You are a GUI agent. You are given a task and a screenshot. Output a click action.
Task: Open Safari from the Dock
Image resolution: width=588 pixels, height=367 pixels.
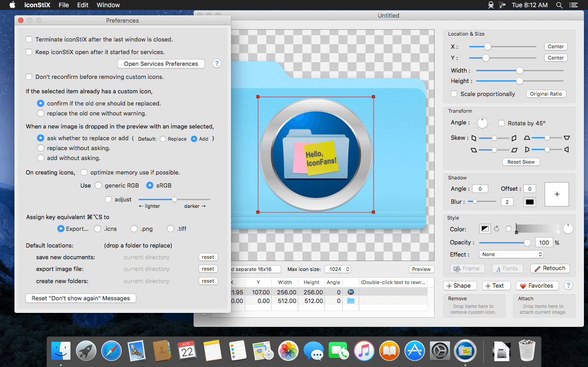coord(111,351)
